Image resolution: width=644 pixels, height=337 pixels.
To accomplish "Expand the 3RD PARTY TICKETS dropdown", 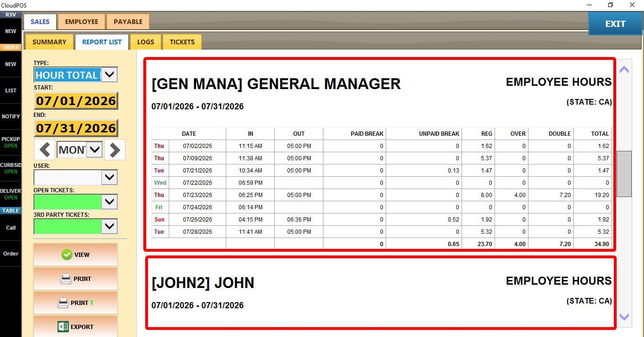I will click(109, 226).
